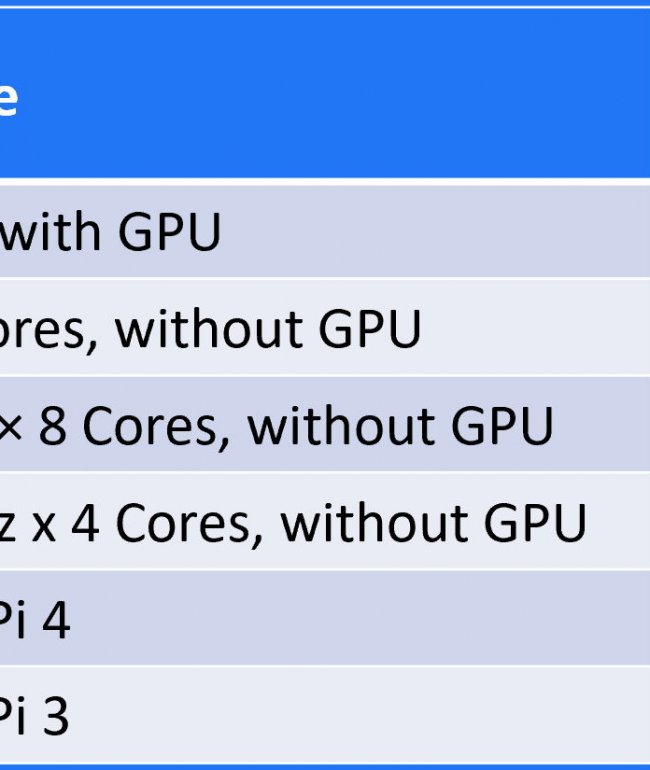
Task: Click the word "GPU" in the "with GPU" row
Action: click(169, 232)
